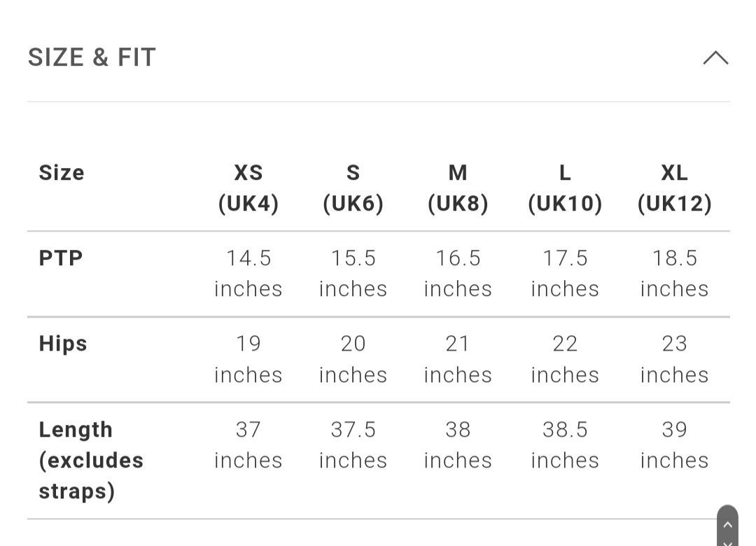Screen dimensions: 756x546
Task: Click the Size header label
Action: 62,173
